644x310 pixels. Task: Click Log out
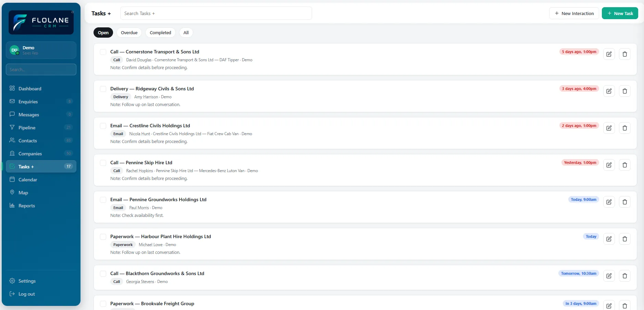41,294
